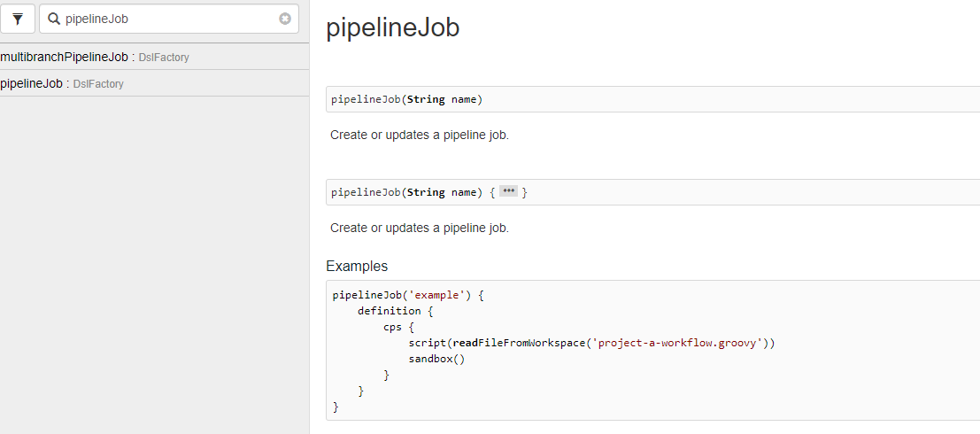Click the sandbox() call in example
The height and width of the screenshot is (434, 980).
(436, 359)
